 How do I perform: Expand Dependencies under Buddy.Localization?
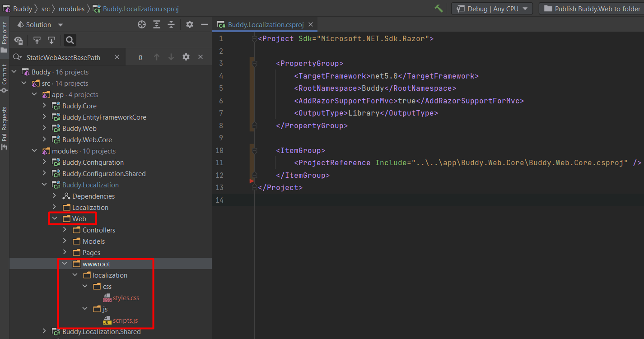54,196
